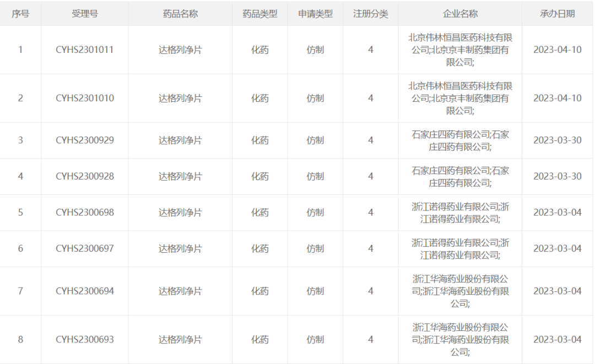Click 达格列净片 in row CYHS2300698
The width and height of the screenshot is (595, 364).
(180, 213)
